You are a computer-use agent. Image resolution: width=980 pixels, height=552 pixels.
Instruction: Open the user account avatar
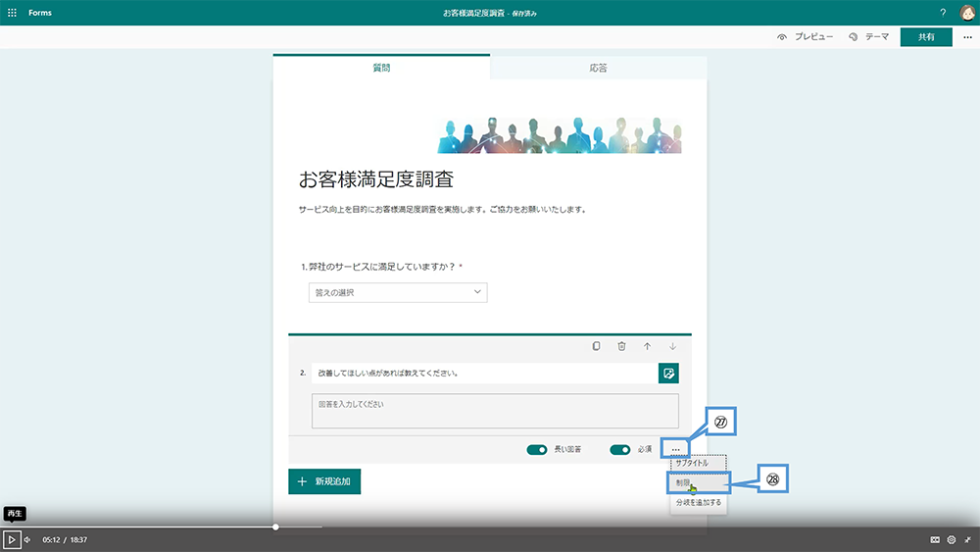(x=967, y=13)
